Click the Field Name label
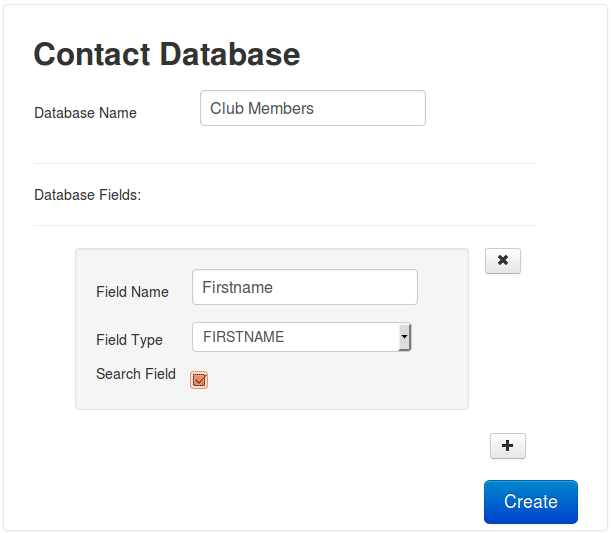 [x=132, y=292]
